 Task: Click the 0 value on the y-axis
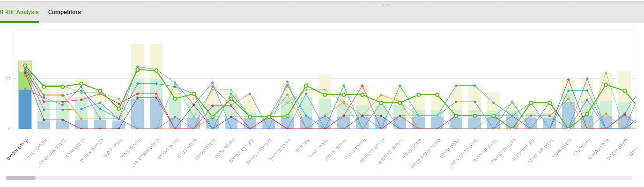pos(9,129)
